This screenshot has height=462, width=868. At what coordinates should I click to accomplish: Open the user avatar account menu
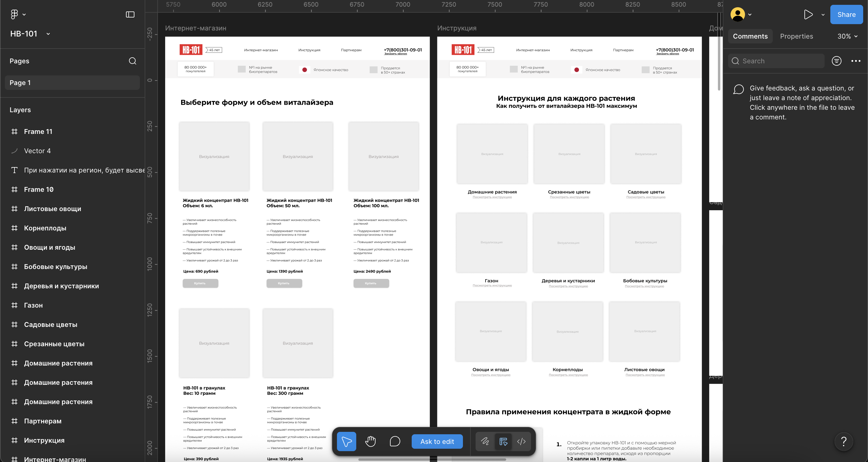click(x=737, y=14)
